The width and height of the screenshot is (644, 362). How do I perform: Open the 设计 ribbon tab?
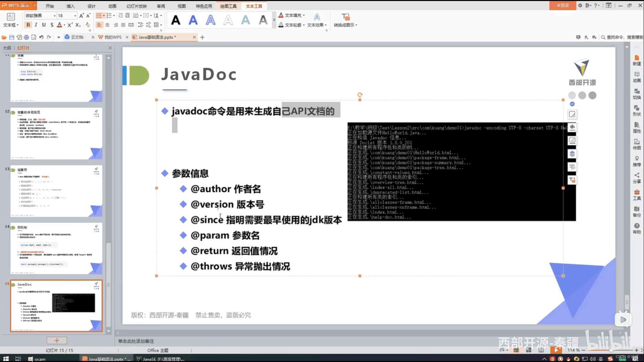[92, 6]
